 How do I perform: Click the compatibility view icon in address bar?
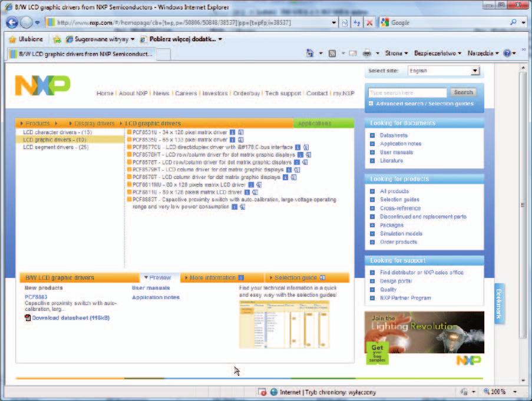[x=345, y=23]
